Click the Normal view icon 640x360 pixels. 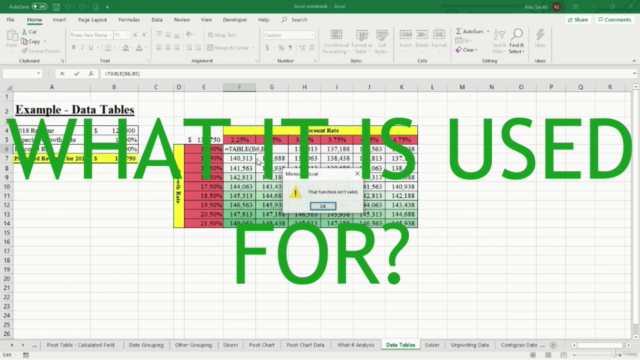533,355
